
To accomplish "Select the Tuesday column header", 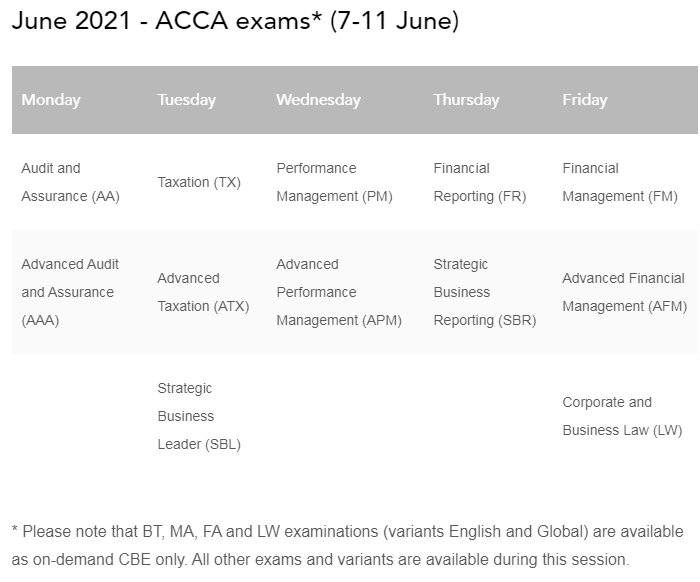I will point(187,100).
